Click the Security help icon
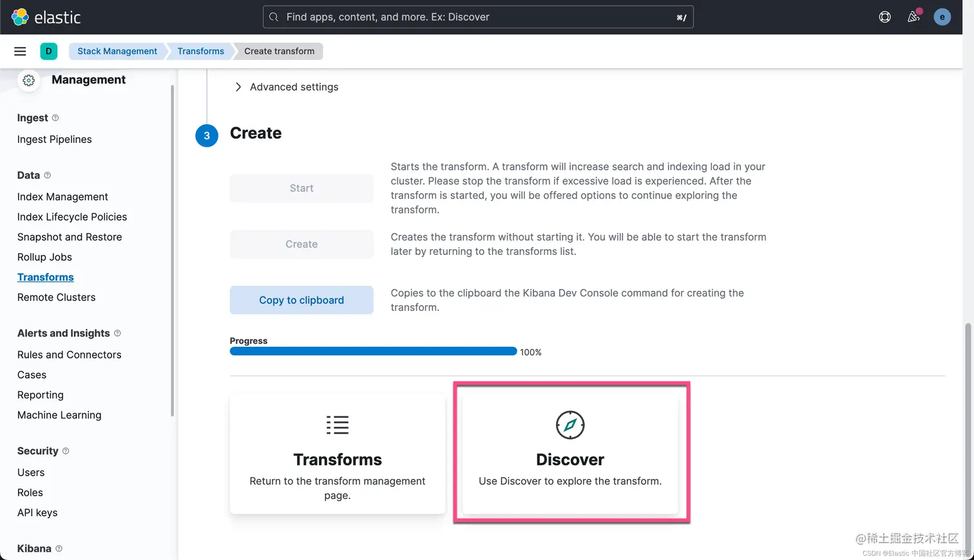Viewport: 974px width, 560px height. coord(66,451)
